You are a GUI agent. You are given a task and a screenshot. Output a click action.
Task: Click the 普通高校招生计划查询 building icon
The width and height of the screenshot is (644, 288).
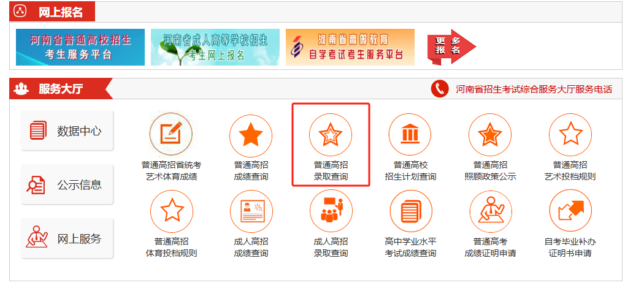[410, 135]
